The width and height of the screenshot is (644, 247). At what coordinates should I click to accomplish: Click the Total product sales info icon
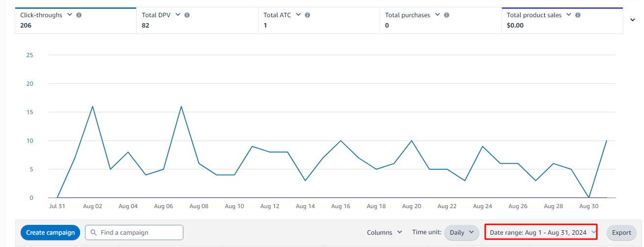(x=578, y=15)
